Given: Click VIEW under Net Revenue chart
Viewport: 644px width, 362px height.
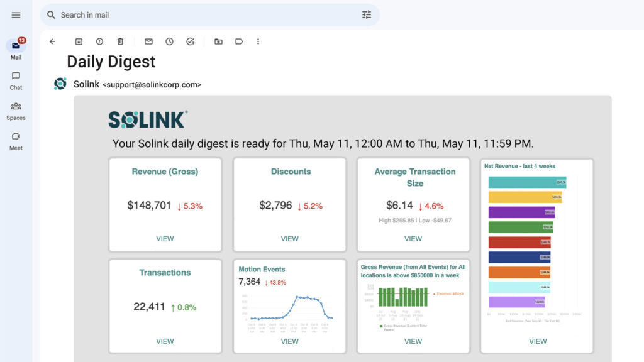Looking at the screenshot, I should pos(538,341).
